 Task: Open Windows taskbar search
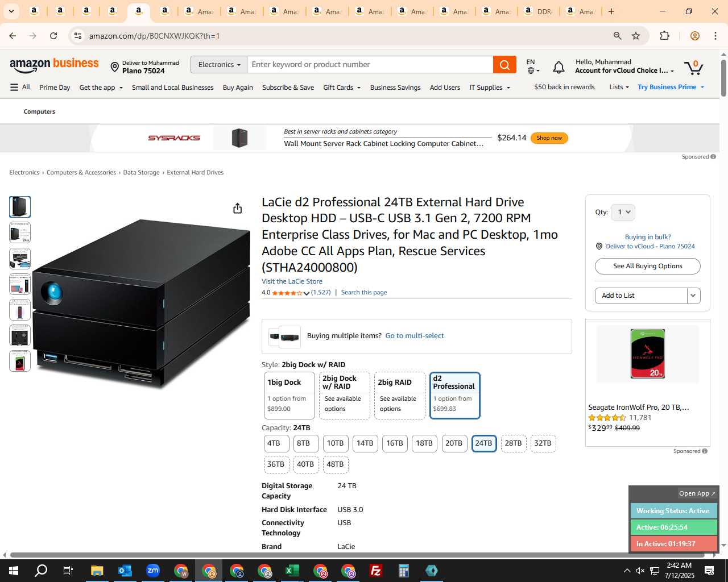41,571
